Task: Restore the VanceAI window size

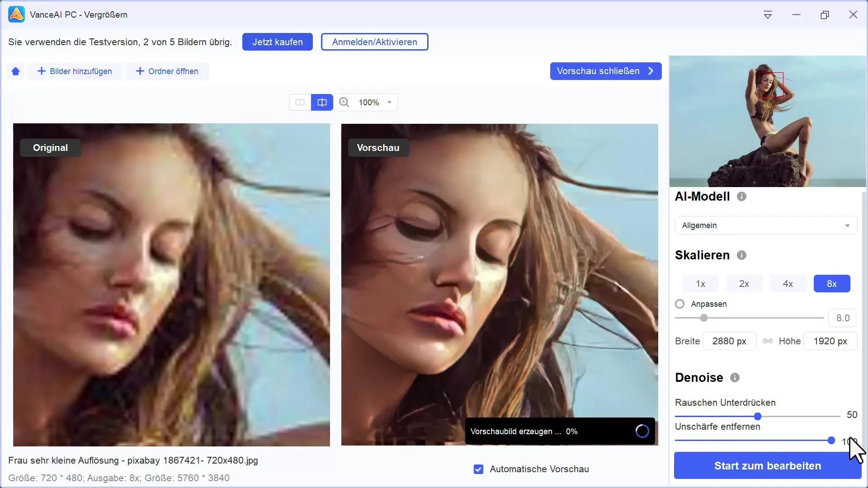Action: coord(825,15)
